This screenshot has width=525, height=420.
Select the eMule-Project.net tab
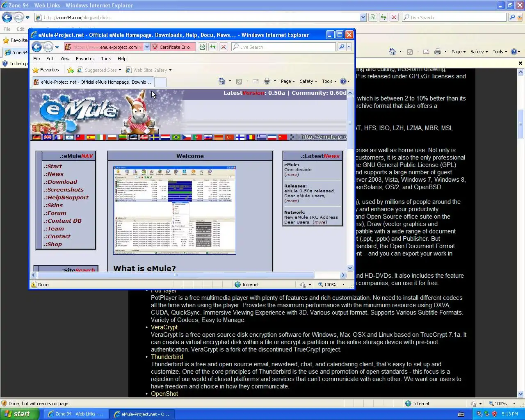(93, 82)
